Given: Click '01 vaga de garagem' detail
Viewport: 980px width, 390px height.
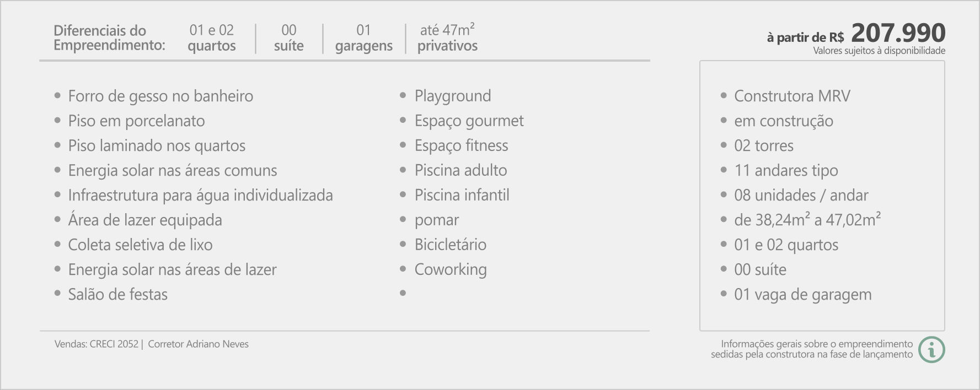Looking at the screenshot, I should (803, 294).
